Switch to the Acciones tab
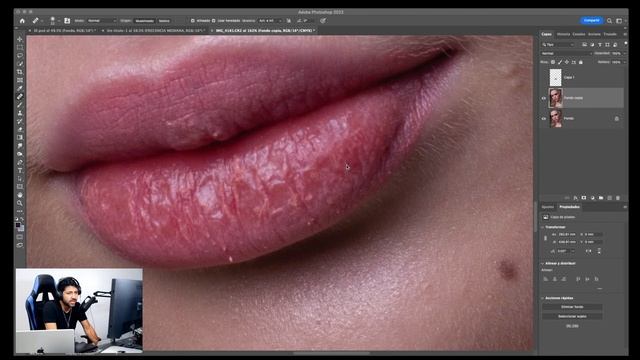This screenshot has width=640, height=360. click(x=594, y=34)
